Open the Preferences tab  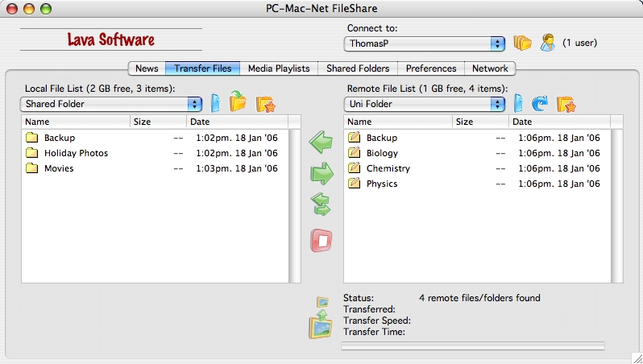point(431,68)
